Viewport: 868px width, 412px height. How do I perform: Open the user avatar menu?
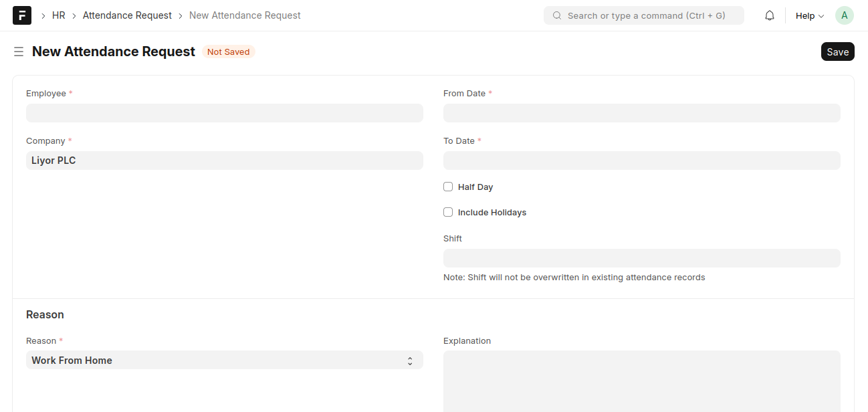[x=844, y=15]
